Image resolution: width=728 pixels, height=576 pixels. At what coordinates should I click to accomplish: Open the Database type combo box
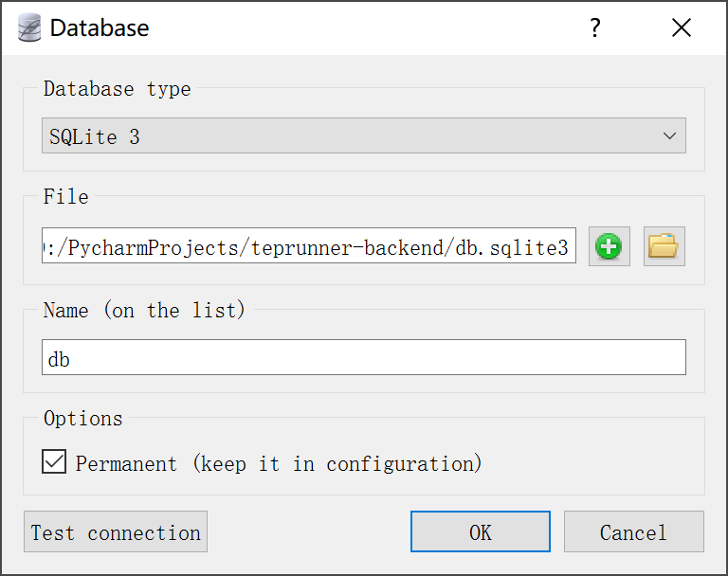point(363,136)
